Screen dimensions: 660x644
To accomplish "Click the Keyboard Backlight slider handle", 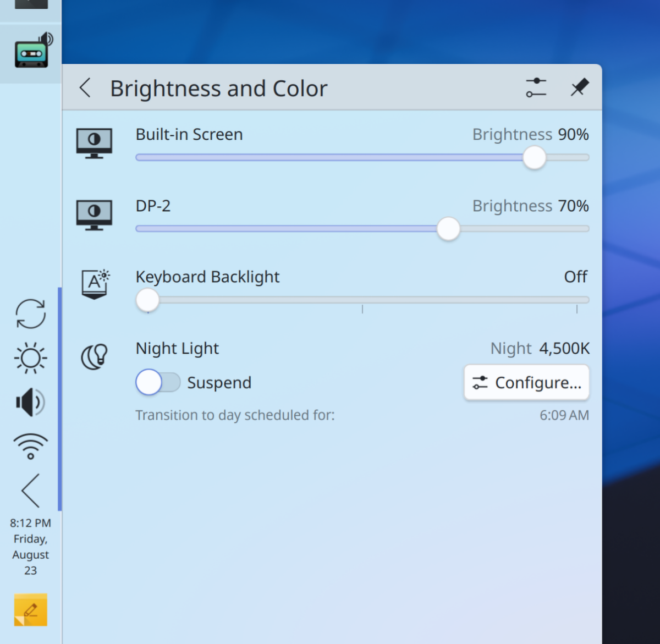I will tap(147, 300).
